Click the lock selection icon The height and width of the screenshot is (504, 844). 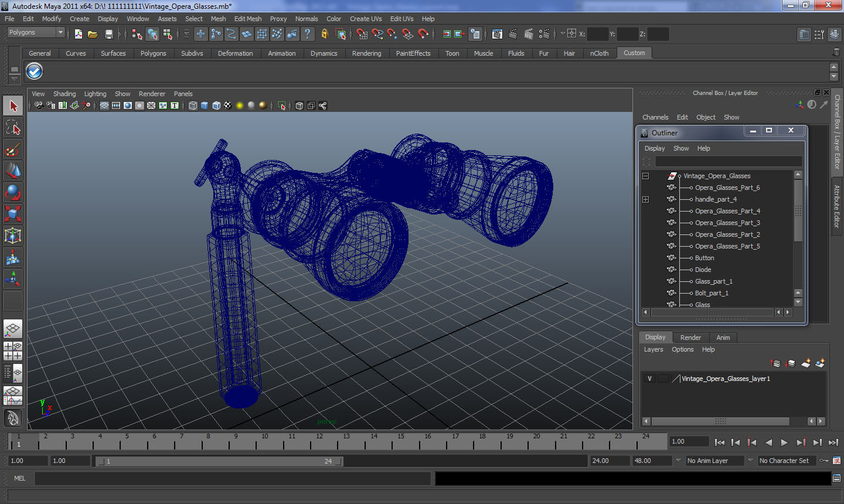tap(325, 34)
